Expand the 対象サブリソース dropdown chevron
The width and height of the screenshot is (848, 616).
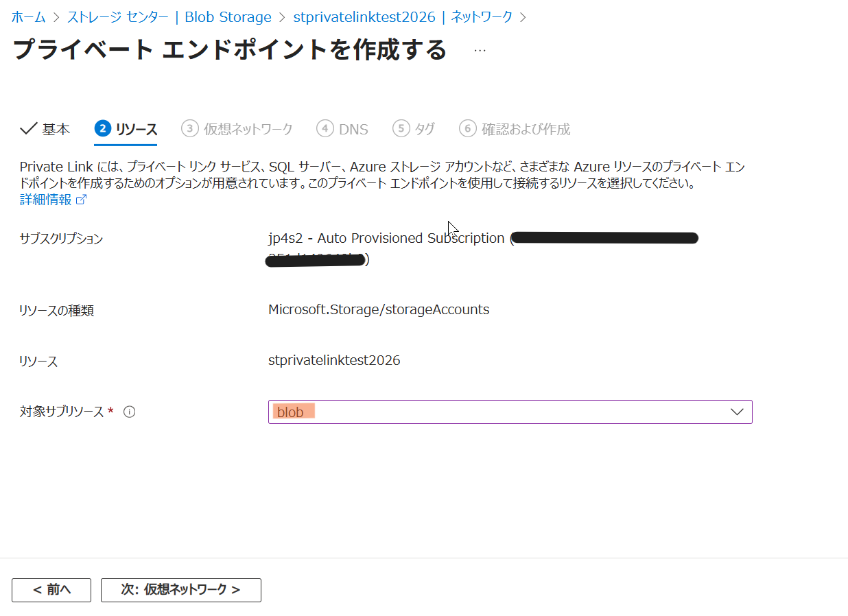pos(737,412)
